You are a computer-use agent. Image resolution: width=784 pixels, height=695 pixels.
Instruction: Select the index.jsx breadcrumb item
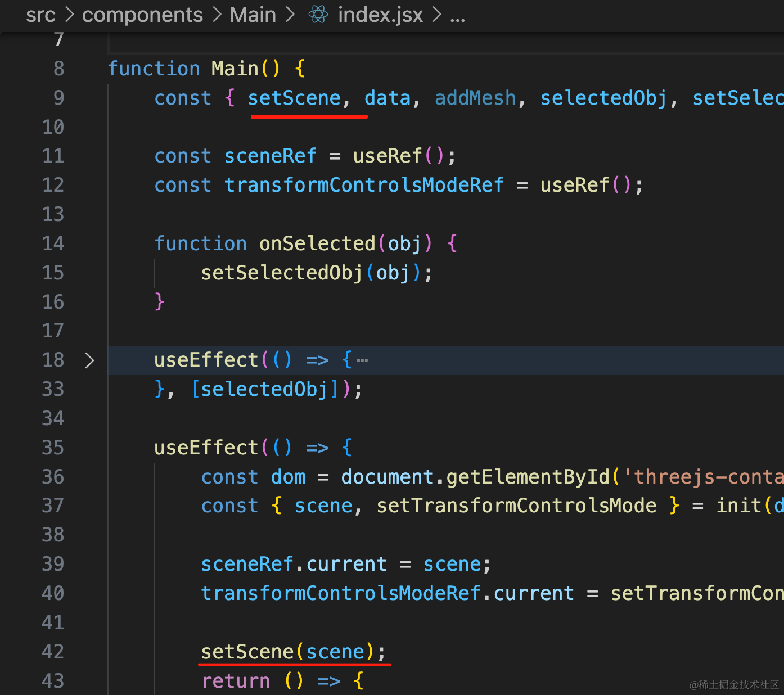[x=380, y=15]
